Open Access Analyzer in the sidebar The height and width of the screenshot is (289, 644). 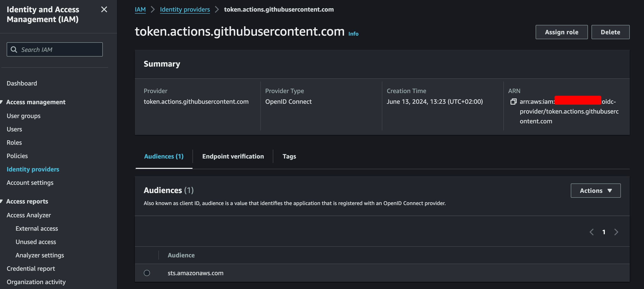coord(29,215)
